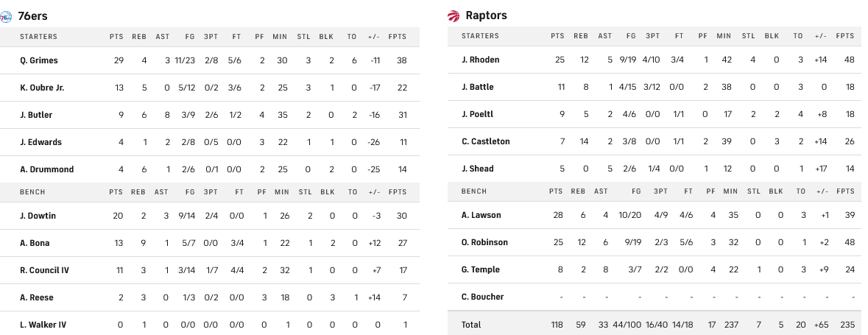Open G. Temple player profile

point(480,269)
